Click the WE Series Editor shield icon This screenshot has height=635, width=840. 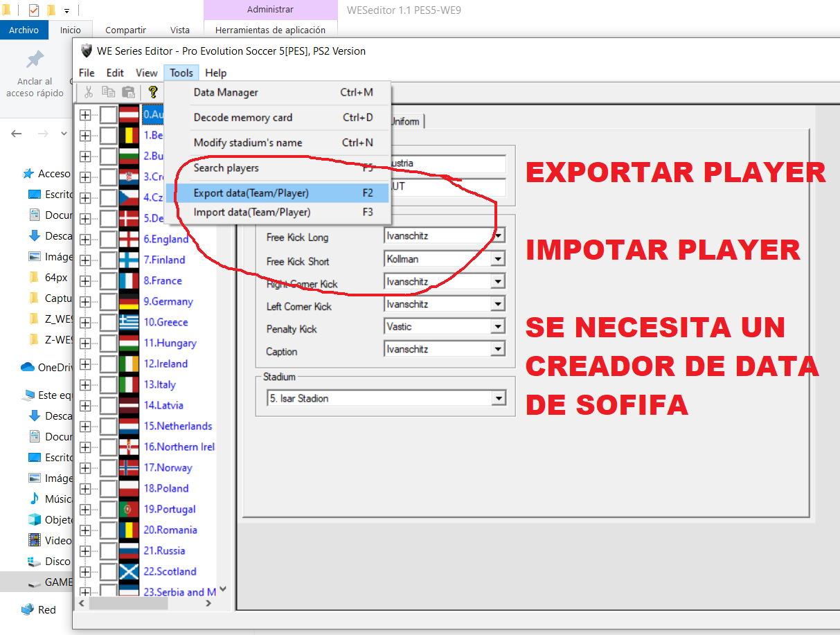[x=87, y=51]
